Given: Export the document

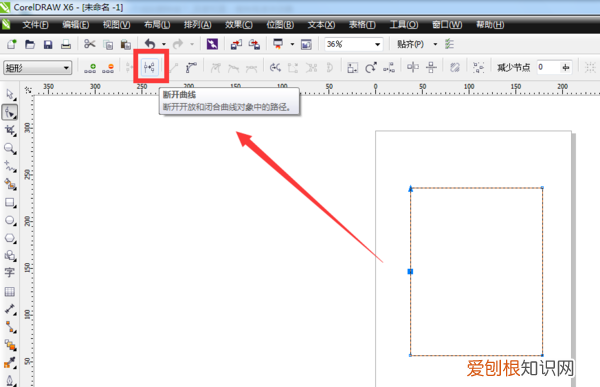Looking at the screenshot, I should coord(254,44).
